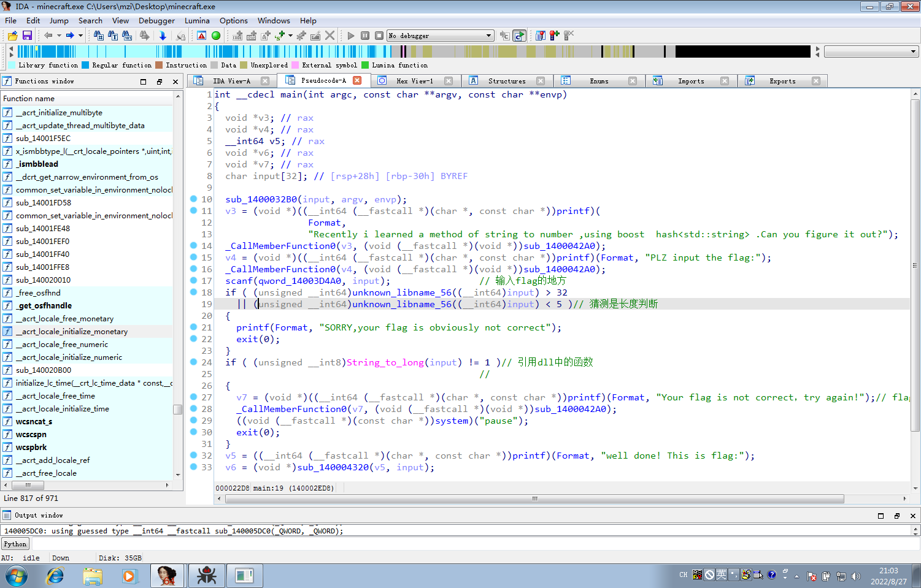Viewport: 921px width, 588px height.
Task: Click String_to_long call in line 24
Action: click(x=385, y=362)
